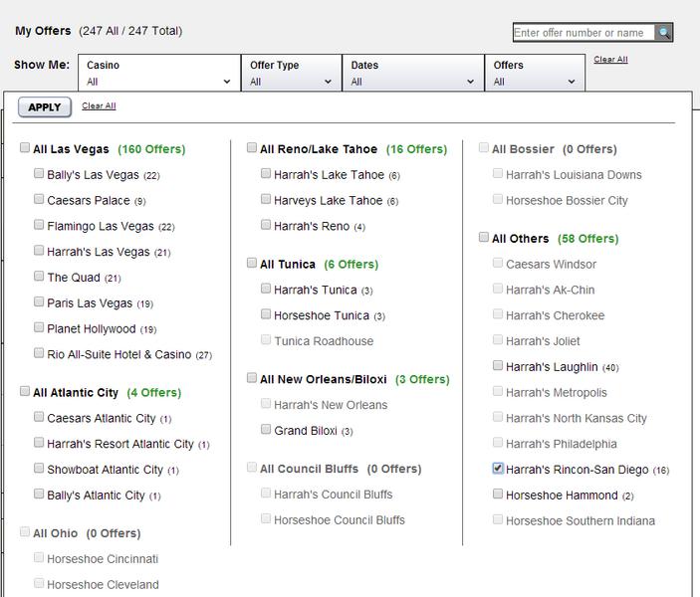
Task: Check Showboat Atlantic City checkbox
Action: [x=39, y=468]
